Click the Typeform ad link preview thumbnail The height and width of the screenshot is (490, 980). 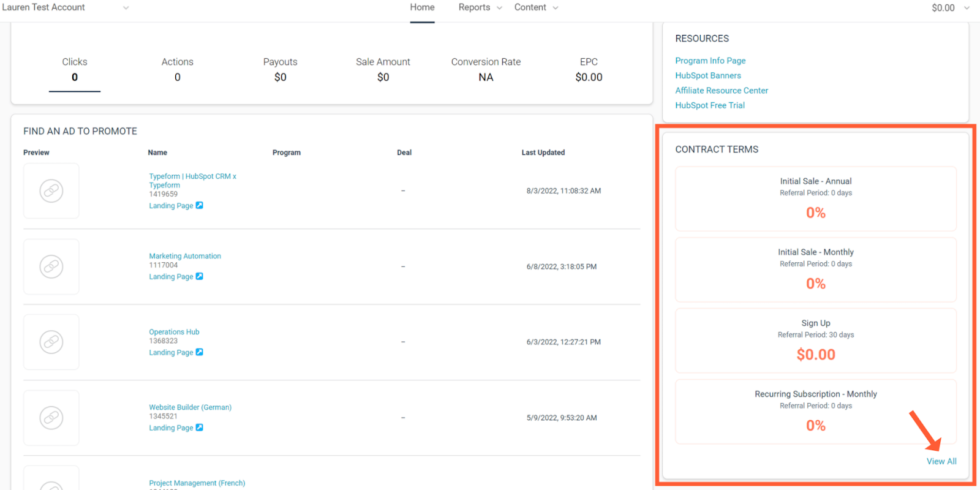51,191
